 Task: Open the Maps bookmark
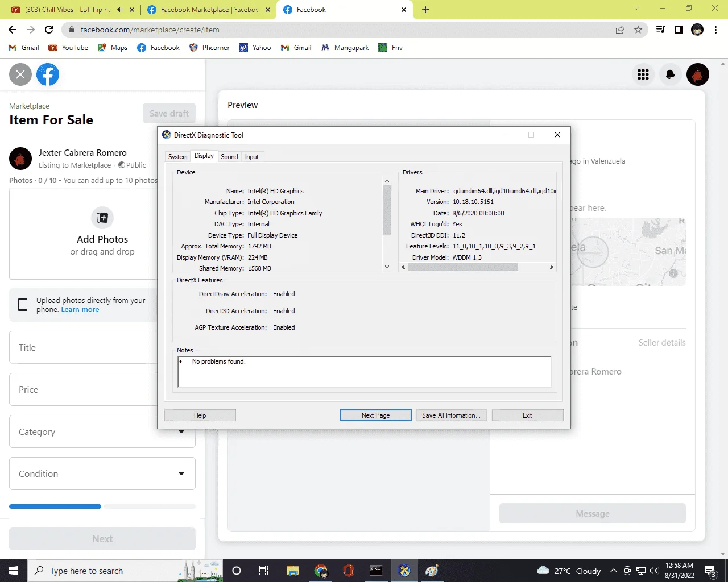(113, 48)
